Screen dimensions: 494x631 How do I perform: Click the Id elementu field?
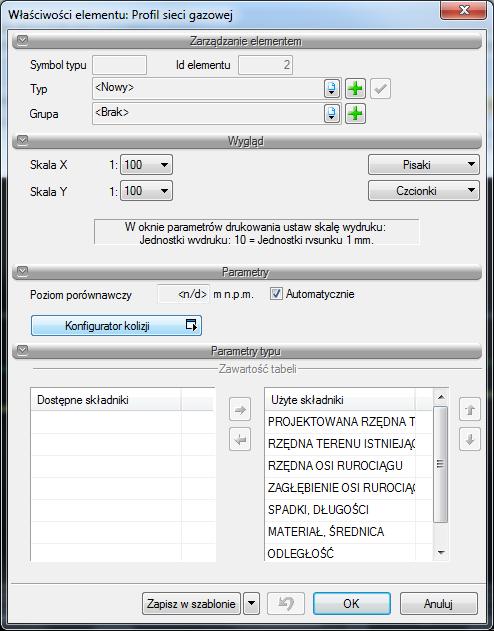coord(265,65)
